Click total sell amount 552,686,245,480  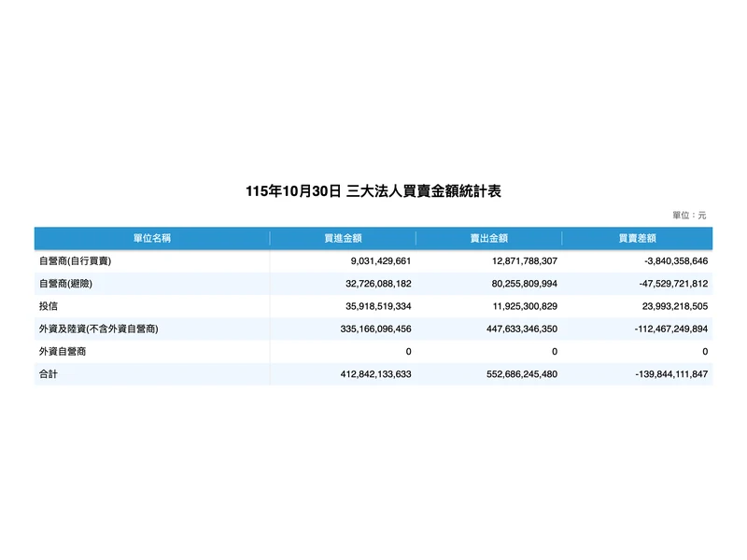[522, 374]
